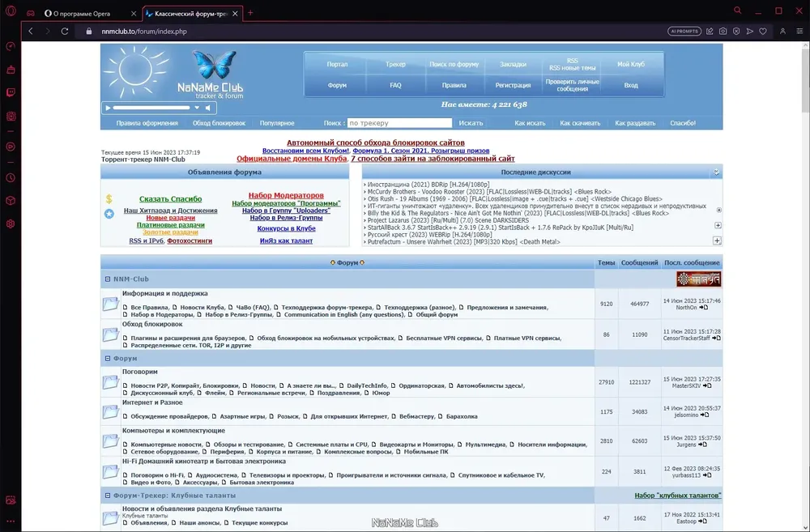
Task: Open History from the sidebar clock icon
Action: [11, 177]
